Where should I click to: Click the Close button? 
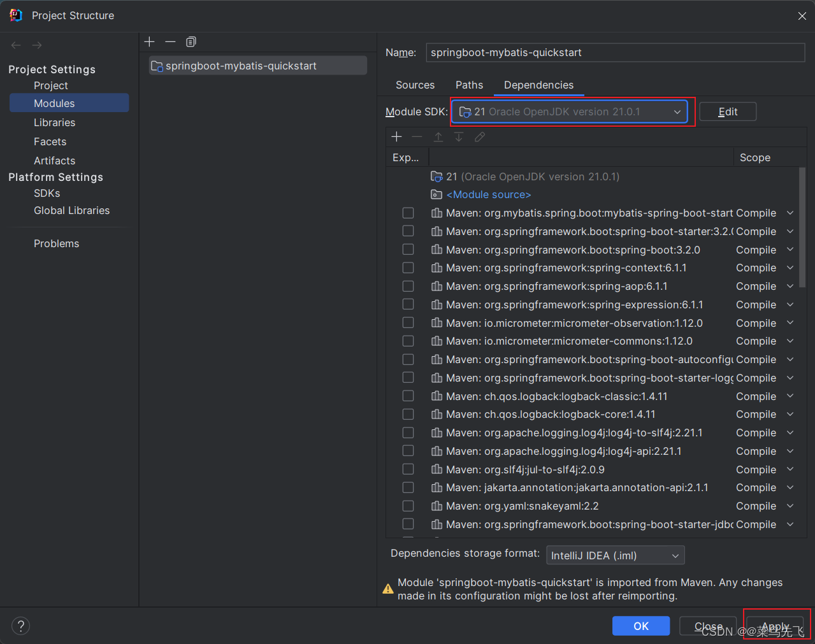click(x=708, y=626)
